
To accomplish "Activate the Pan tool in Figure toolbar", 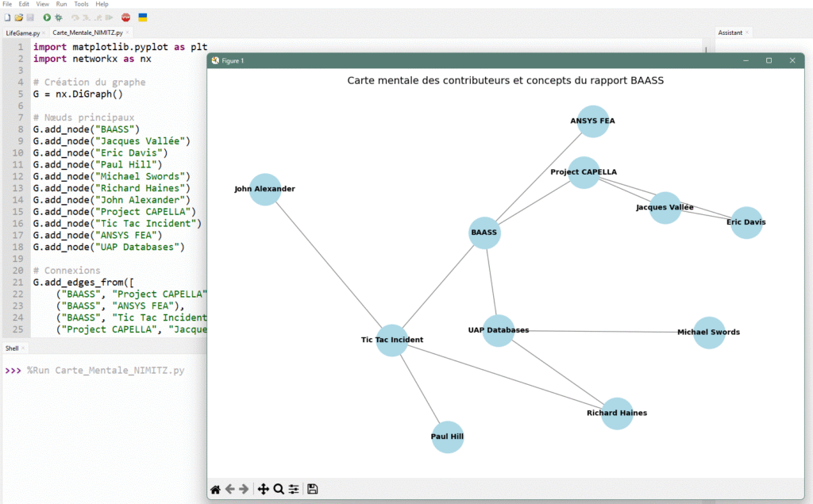I will click(x=264, y=489).
